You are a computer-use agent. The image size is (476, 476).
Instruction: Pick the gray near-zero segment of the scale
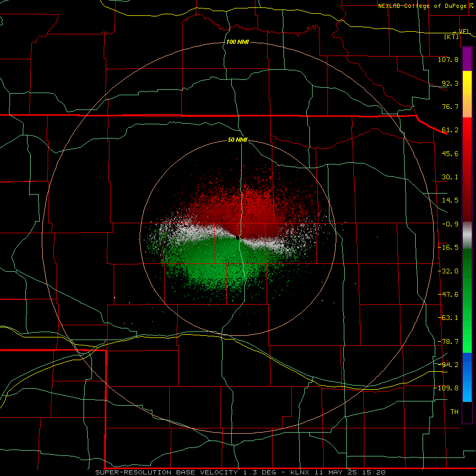point(467,235)
